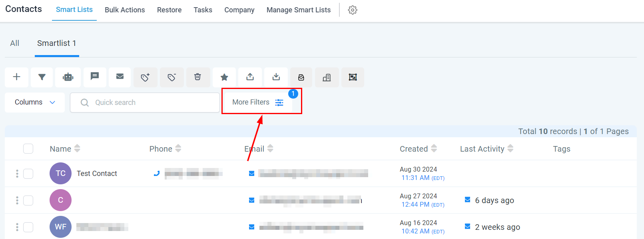Select the All list tab
This screenshot has height=239, width=644.
(x=15, y=43)
